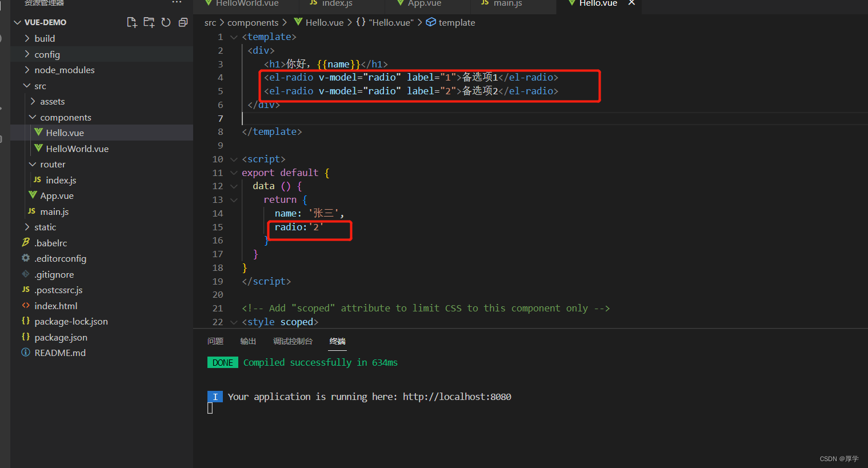Screen dimensions: 868x468
Task: Click the gear icon of .editorconfig file
Action: point(26,258)
